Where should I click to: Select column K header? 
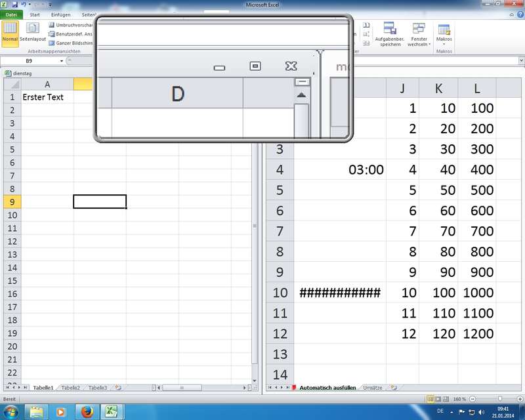point(438,88)
